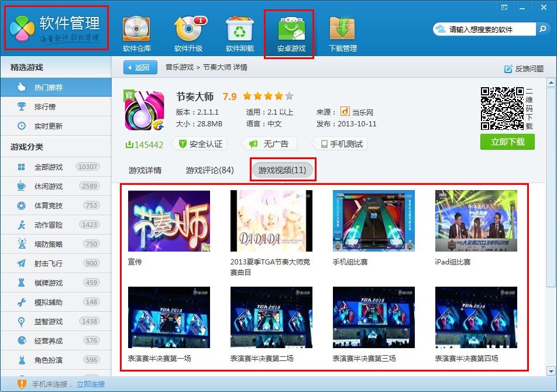The width and height of the screenshot is (557, 392).
Task: Open the title bar settings menu icon
Action: 504,7
